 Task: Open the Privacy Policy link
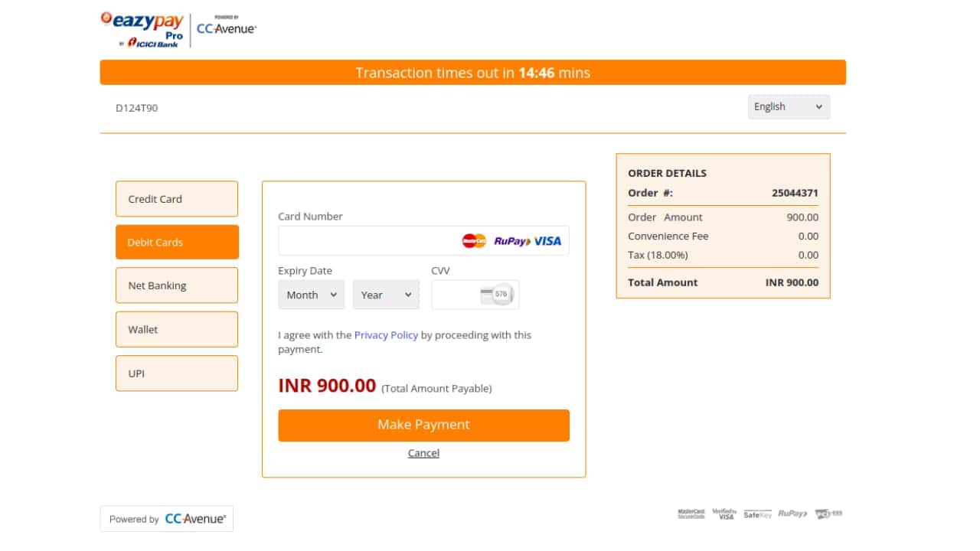(x=386, y=335)
